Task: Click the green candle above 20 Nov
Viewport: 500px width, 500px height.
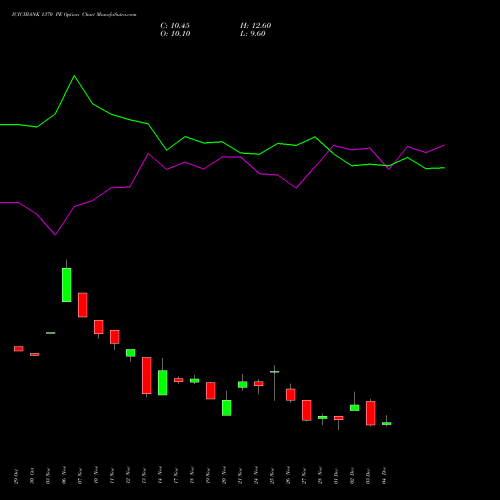Action: point(227,408)
